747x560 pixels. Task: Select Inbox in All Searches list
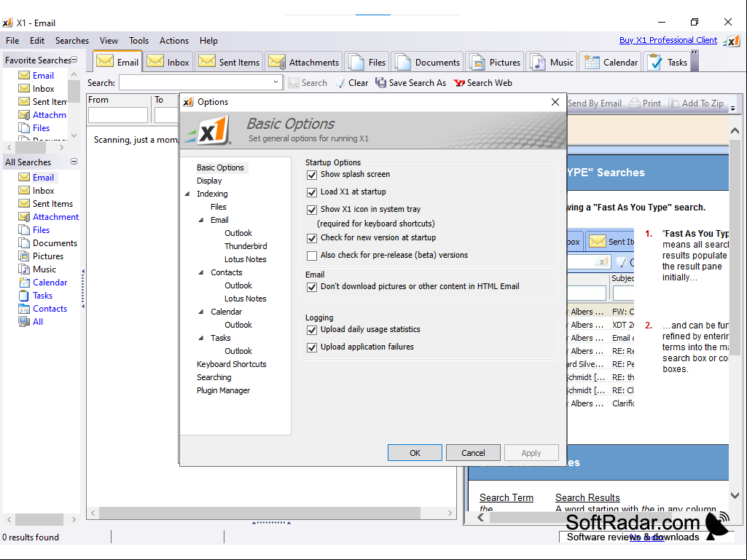[x=36, y=191]
